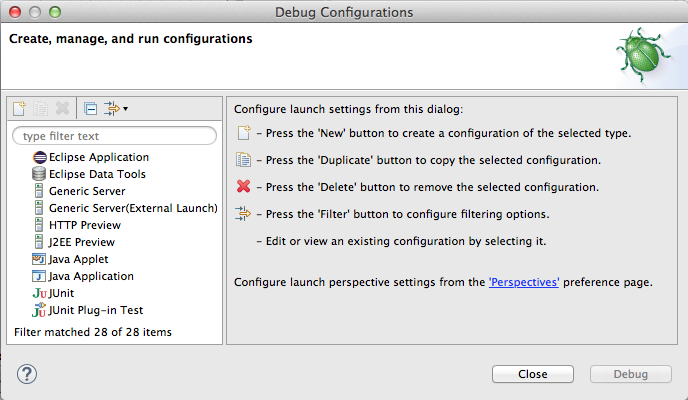Screen dimensions: 688x400
Task: Click the Close button
Action: point(532,374)
